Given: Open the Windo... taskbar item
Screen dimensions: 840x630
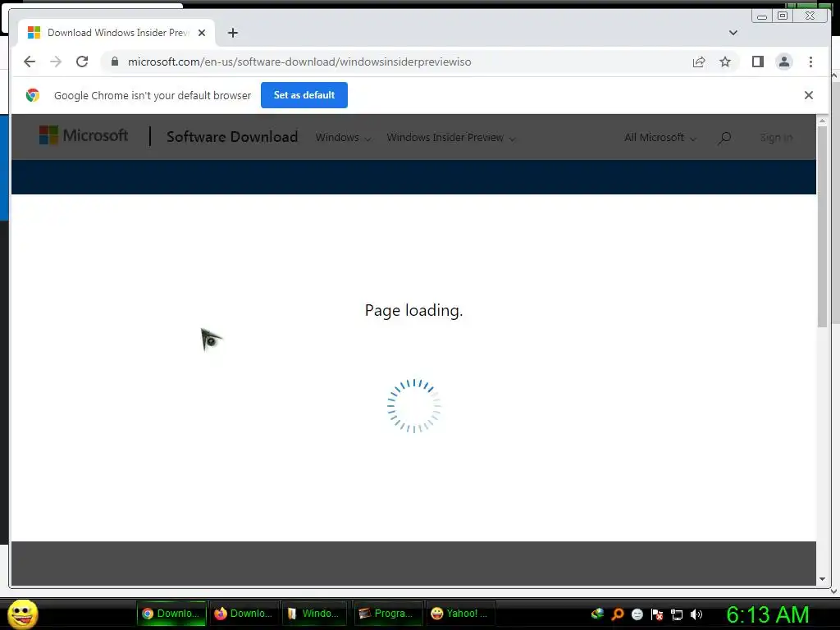Looking at the screenshot, I should (314, 614).
